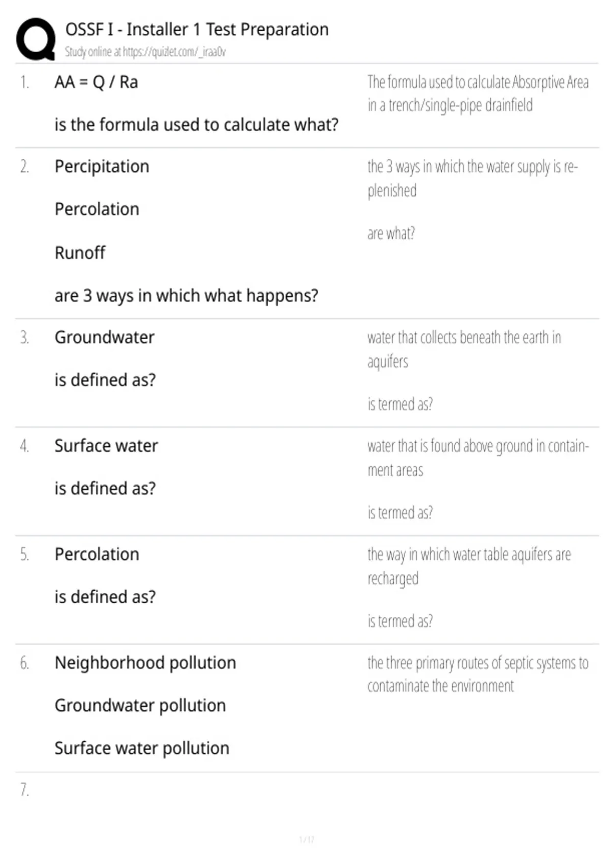Click the Surface water pollution term

coord(142,749)
